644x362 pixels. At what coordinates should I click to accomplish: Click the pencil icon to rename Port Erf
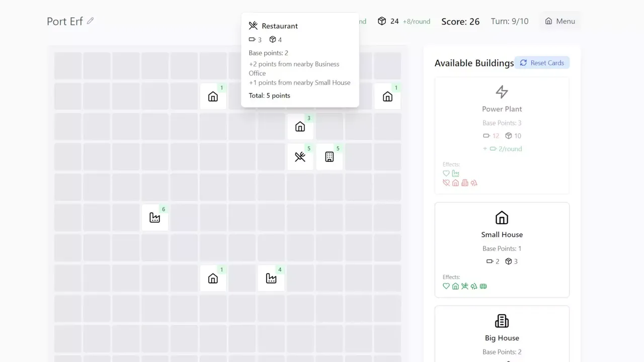pyautogui.click(x=90, y=21)
